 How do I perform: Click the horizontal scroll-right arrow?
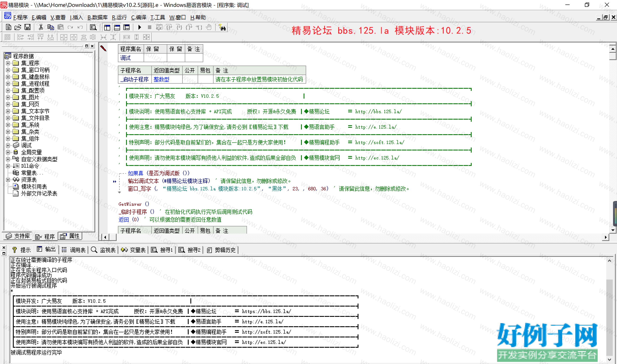tap(606, 237)
